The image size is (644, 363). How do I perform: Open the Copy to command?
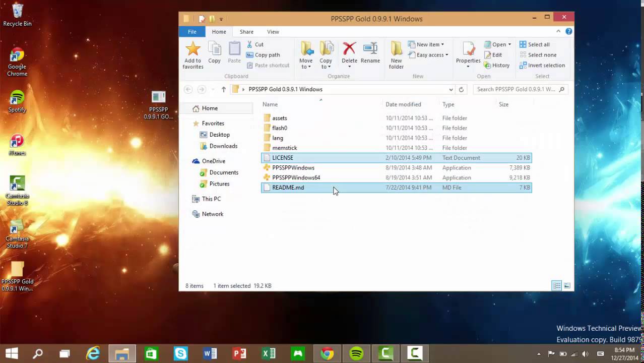326,55
